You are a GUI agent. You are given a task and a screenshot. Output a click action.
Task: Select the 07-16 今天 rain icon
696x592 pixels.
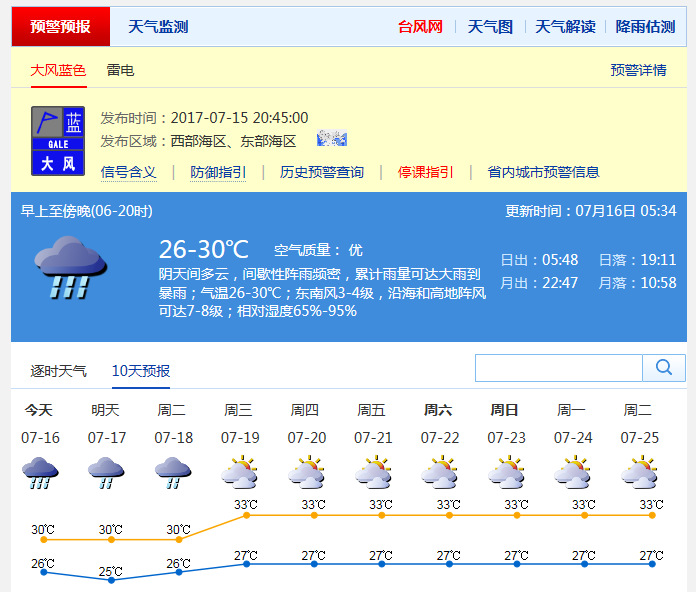click(41, 473)
